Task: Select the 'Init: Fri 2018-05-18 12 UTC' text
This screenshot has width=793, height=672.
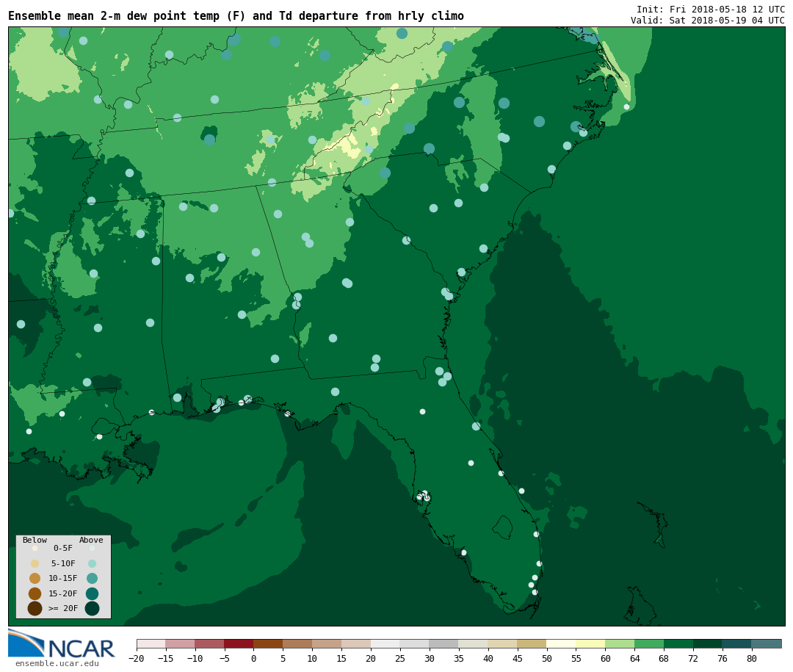Action: click(711, 9)
